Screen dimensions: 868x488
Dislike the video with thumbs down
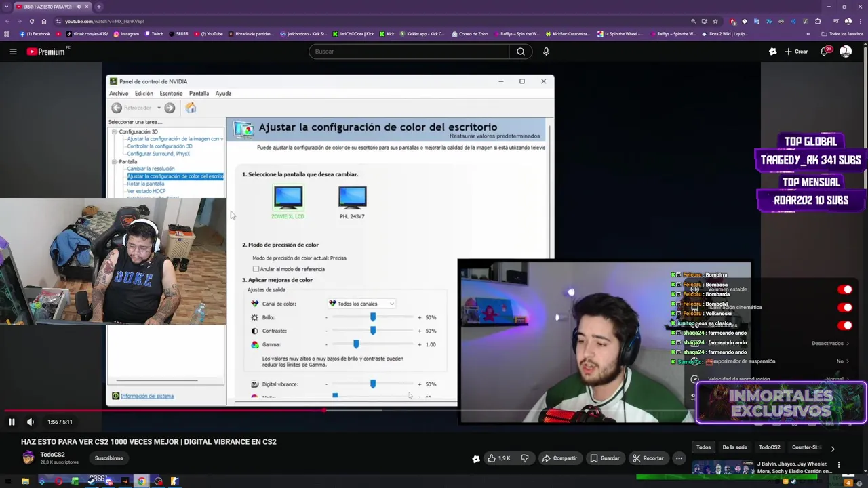525,458
